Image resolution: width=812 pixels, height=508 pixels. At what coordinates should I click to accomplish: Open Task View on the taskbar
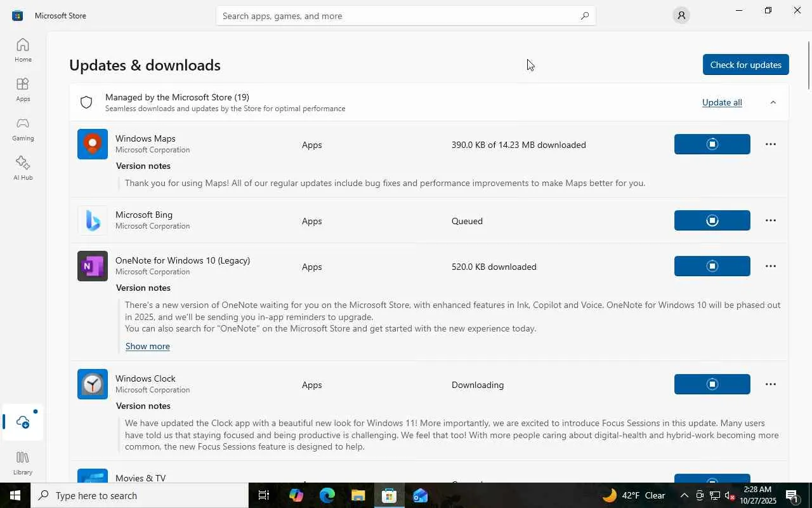point(265,495)
